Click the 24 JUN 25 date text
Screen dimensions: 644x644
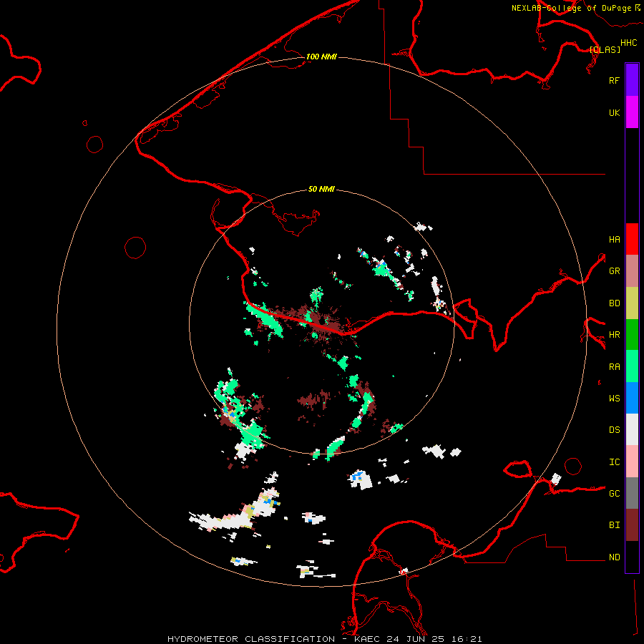(416, 639)
